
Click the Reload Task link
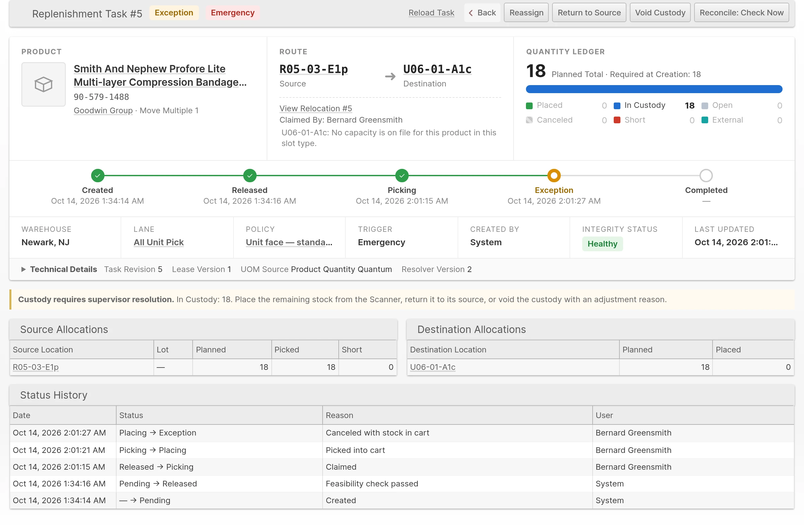click(x=431, y=13)
